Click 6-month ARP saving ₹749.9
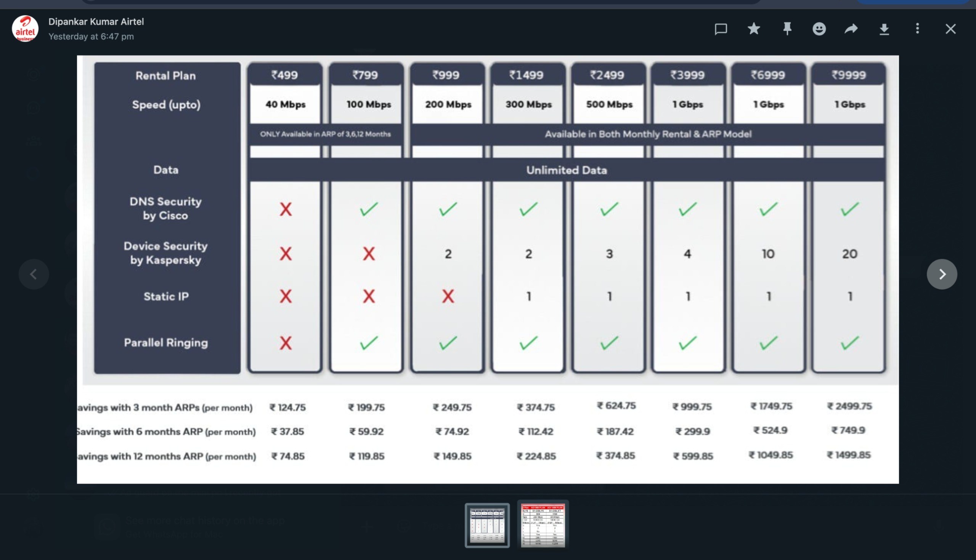 848,430
